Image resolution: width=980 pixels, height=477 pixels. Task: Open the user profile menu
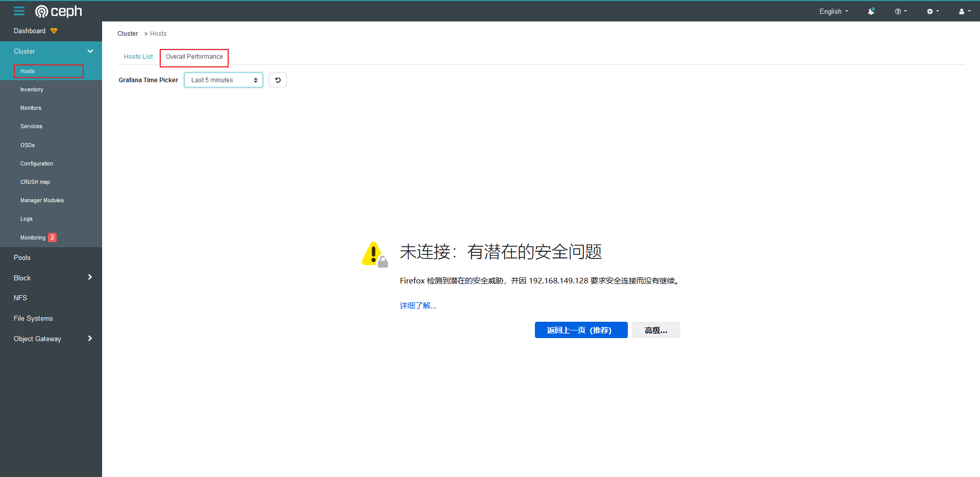[964, 11]
